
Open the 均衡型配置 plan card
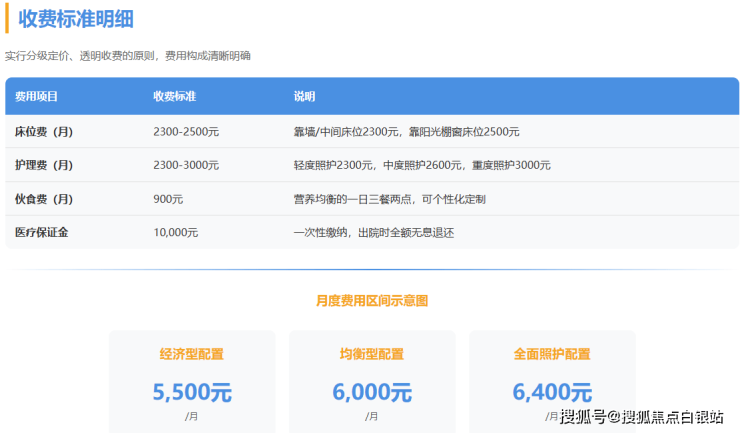click(372, 380)
